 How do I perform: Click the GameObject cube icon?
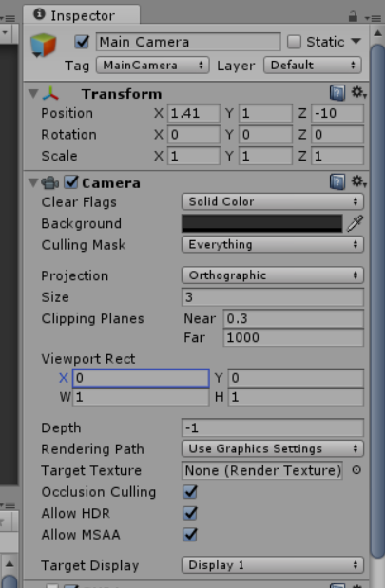pyautogui.click(x=43, y=45)
